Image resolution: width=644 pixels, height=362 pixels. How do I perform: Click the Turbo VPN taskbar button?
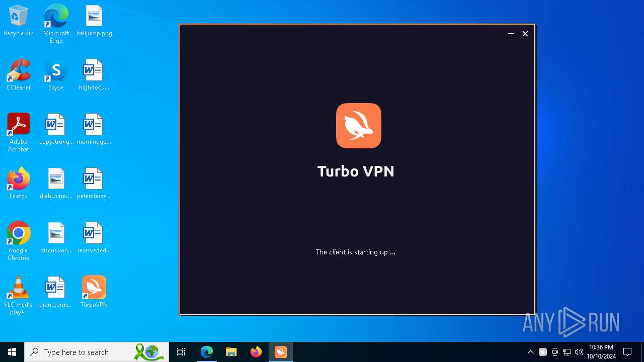click(x=281, y=352)
